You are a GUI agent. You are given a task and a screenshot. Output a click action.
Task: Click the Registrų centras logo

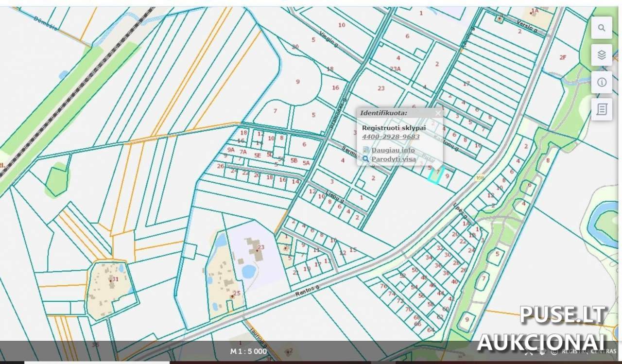[x=578, y=351]
